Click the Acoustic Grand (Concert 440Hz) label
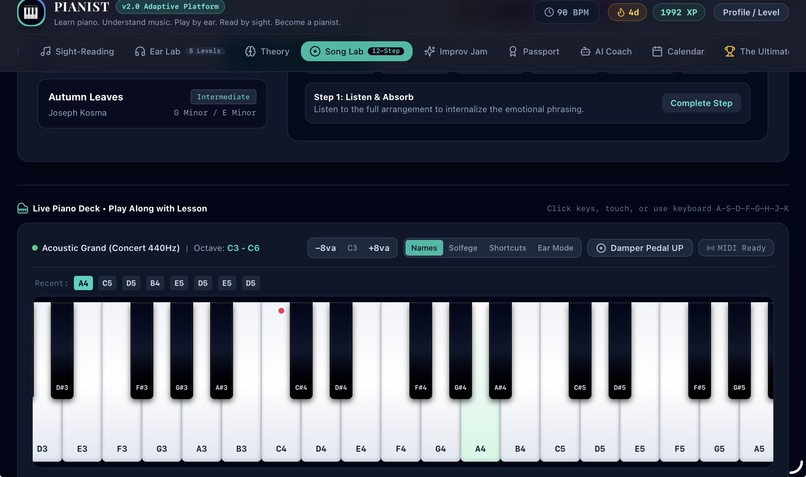The width and height of the screenshot is (806, 477). 111,248
